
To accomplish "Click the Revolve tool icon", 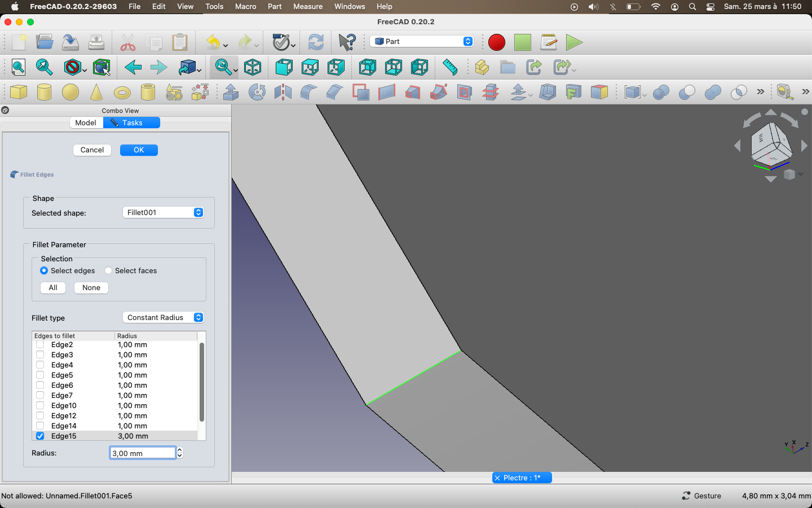I will [x=257, y=92].
